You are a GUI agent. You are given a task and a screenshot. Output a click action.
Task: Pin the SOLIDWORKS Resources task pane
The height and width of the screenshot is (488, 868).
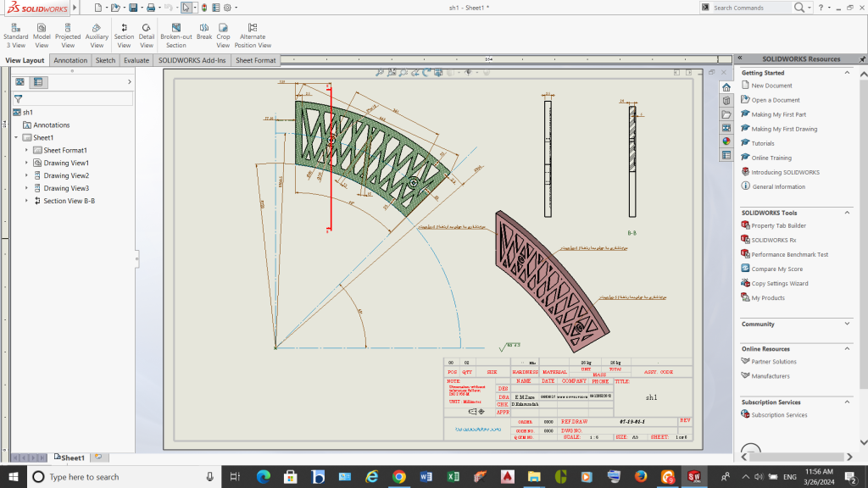pyautogui.click(x=860, y=58)
